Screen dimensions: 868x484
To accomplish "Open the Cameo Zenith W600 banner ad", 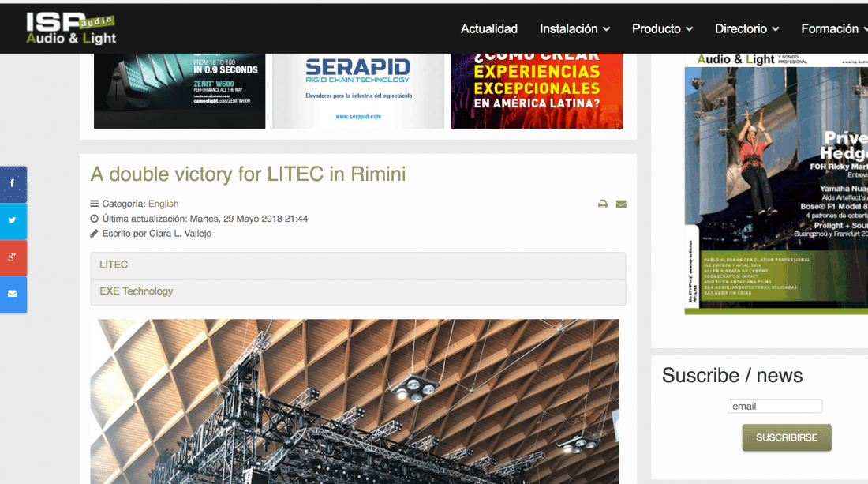I will point(179,91).
